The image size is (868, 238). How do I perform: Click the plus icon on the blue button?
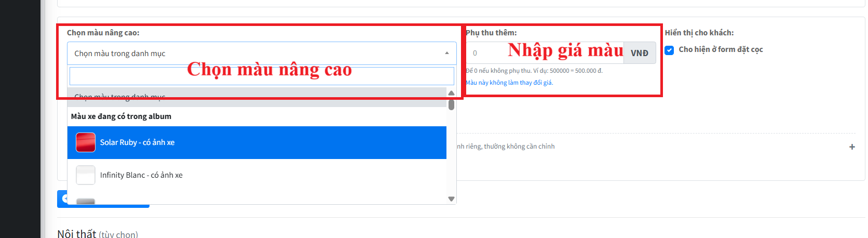(x=65, y=199)
